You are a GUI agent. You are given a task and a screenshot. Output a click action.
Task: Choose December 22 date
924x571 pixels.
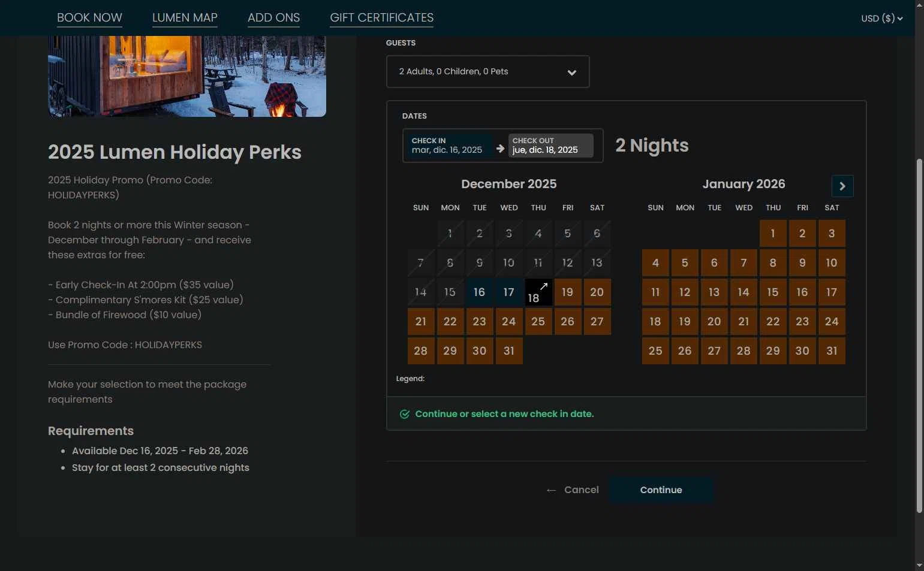coord(450,322)
